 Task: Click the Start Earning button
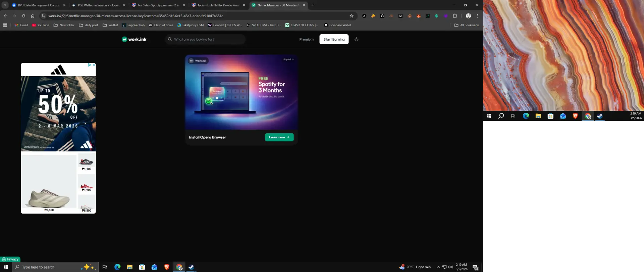point(334,39)
